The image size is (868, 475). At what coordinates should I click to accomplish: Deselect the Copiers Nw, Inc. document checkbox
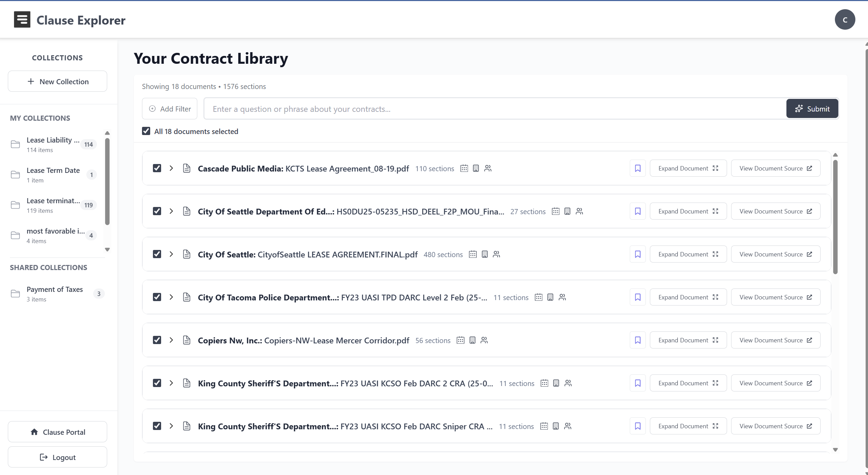point(157,340)
